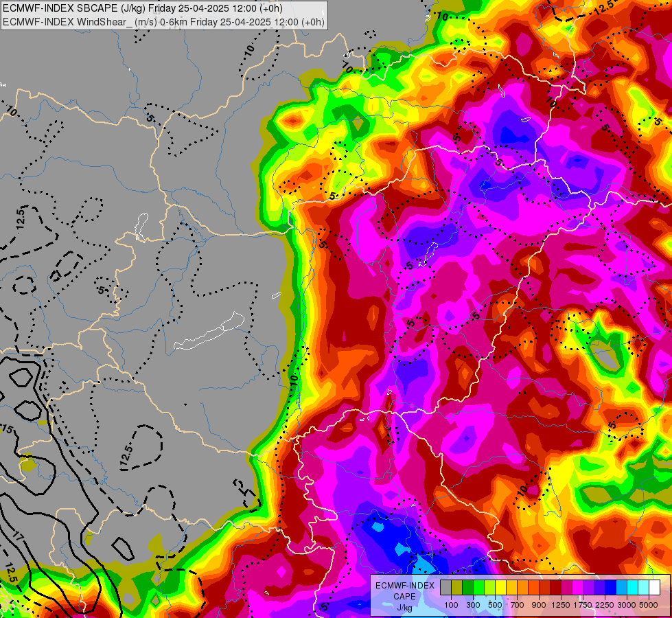
Task: Click the CAPE label in the legend
Action: (x=404, y=597)
